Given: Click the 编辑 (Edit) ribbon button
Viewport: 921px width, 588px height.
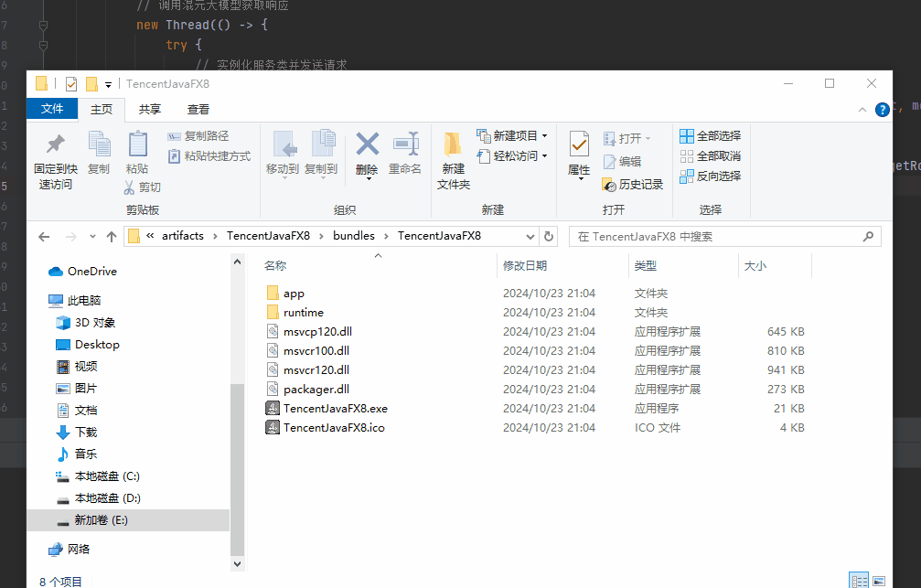Looking at the screenshot, I should point(621,162).
